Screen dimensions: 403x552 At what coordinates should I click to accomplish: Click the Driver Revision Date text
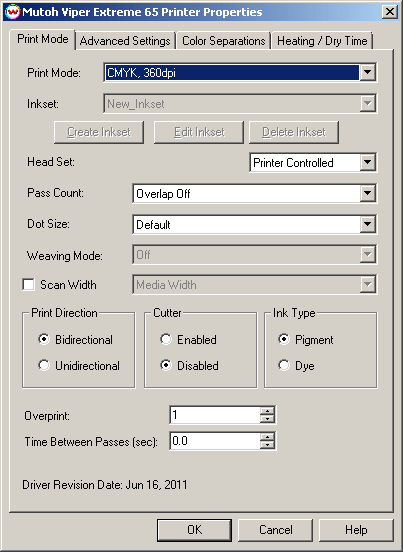[x=105, y=485]
